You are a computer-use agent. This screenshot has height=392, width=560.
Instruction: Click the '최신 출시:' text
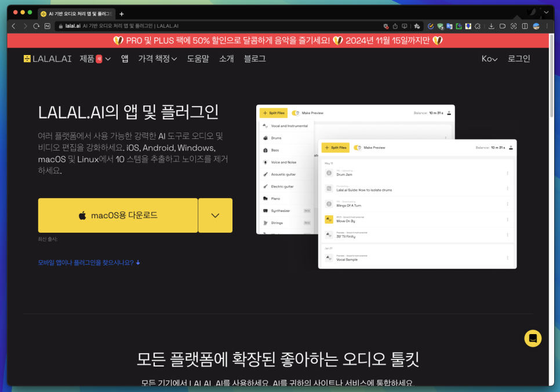tap(48, 239)
